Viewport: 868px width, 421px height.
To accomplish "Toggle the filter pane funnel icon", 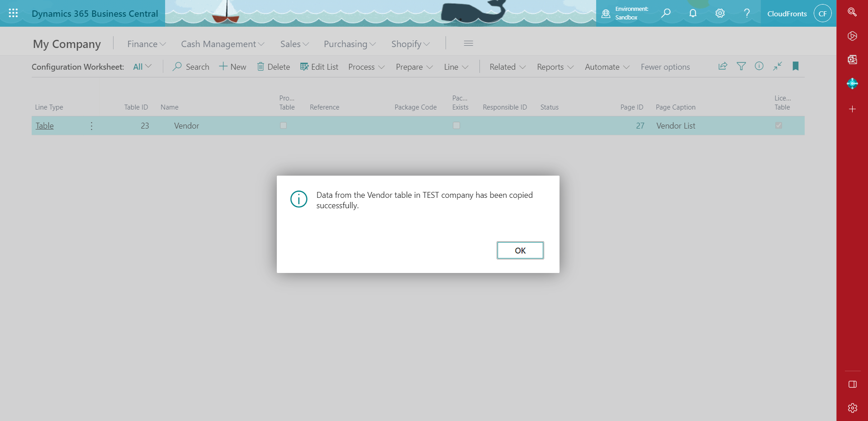I will tap(741, 66).
